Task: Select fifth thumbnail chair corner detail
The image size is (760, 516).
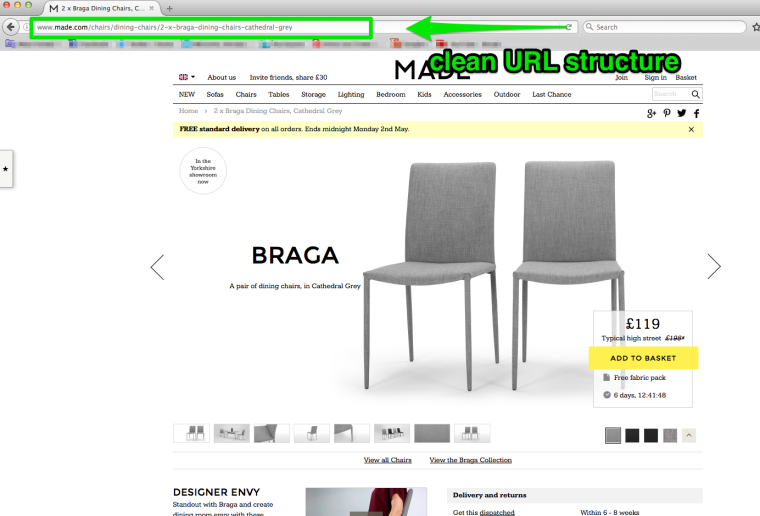Action: click(352, 433)
